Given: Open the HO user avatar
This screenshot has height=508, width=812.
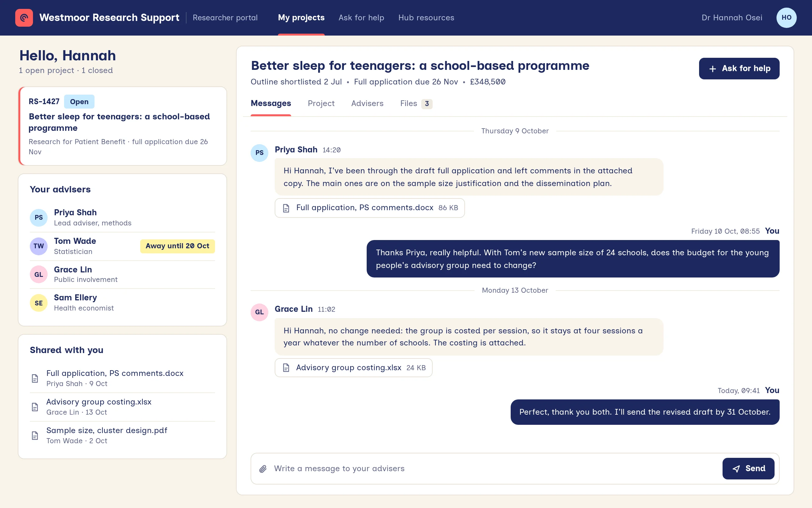Looking at the screenshot, I should pos(786,17).
